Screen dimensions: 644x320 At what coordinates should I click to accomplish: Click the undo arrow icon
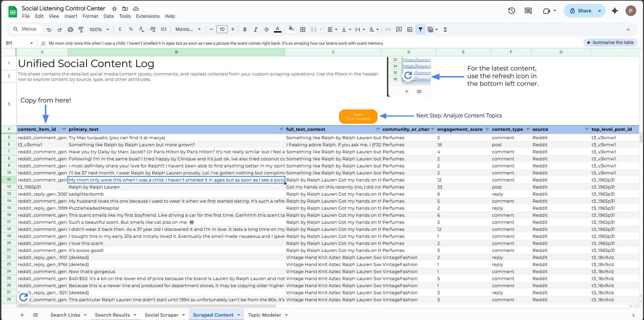coord(49,30)
